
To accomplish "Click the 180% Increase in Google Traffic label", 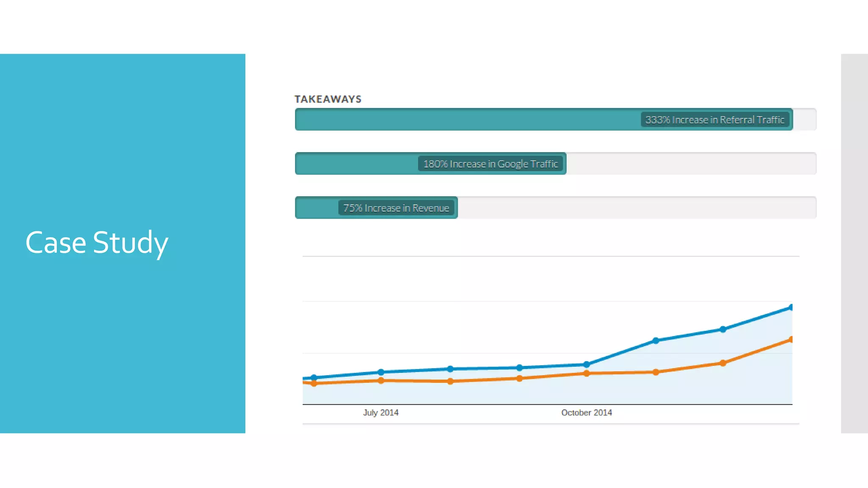I will pos(490,164).
